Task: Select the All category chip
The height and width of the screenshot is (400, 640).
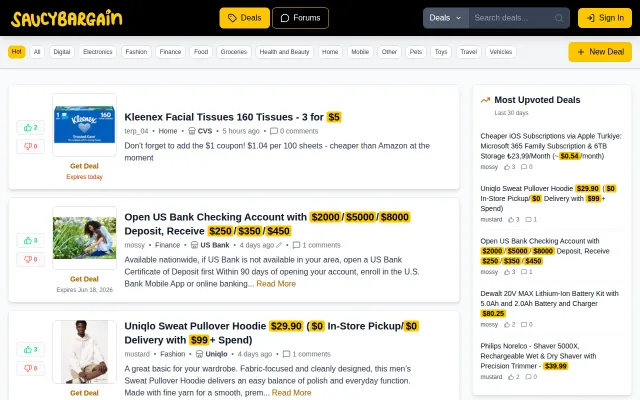Action: pos(37,52)
